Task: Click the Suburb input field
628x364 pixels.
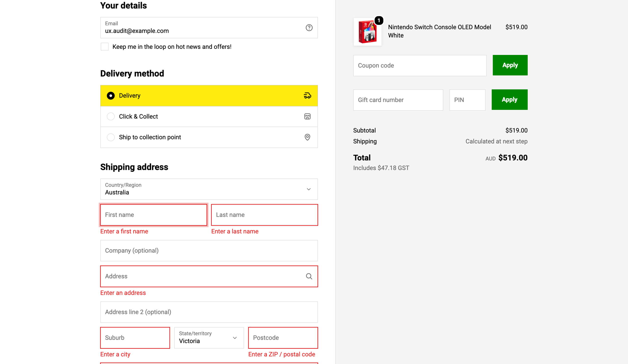Action: [x=135, y=338]
